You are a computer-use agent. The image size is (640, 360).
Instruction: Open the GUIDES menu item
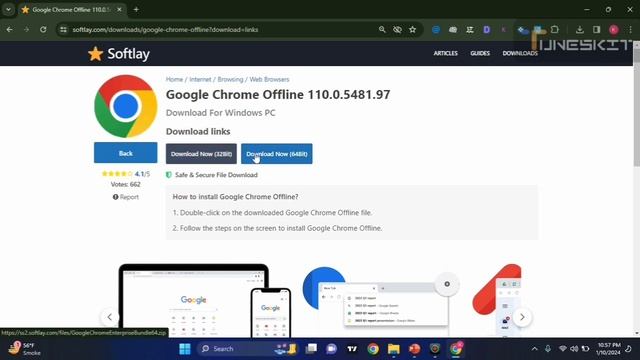[x=480, y=53]
